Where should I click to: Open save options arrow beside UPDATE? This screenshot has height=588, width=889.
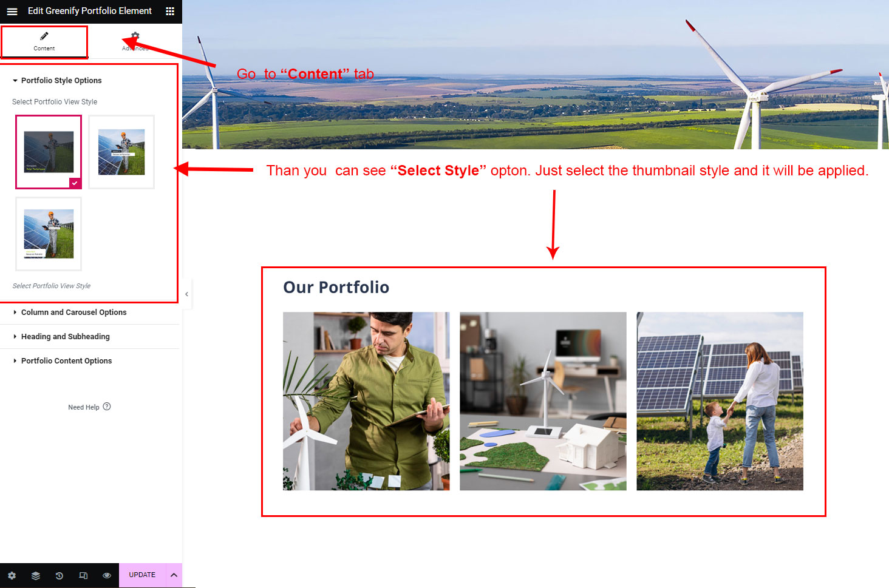174,575
